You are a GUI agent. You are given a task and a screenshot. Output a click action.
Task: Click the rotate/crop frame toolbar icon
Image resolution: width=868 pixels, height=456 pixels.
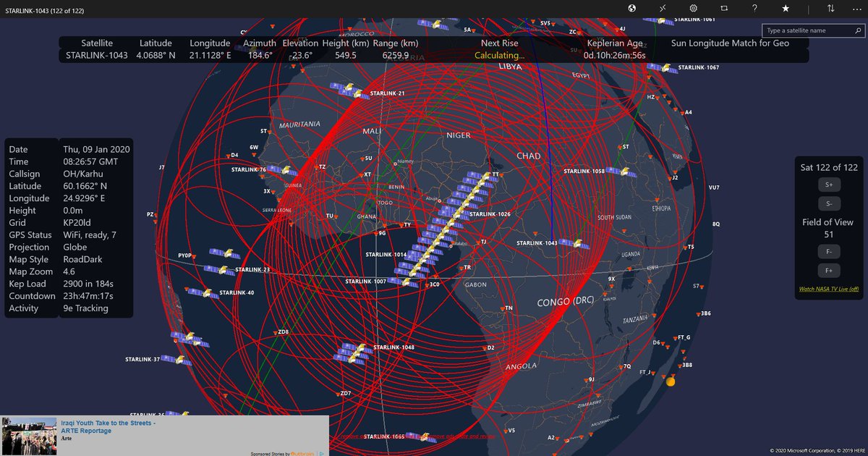[x=723, y=8]
